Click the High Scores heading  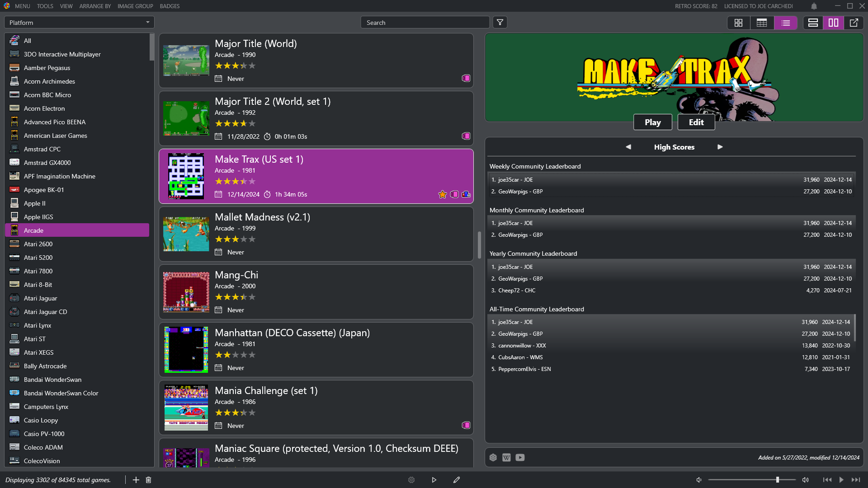click(x=674, y=147)
